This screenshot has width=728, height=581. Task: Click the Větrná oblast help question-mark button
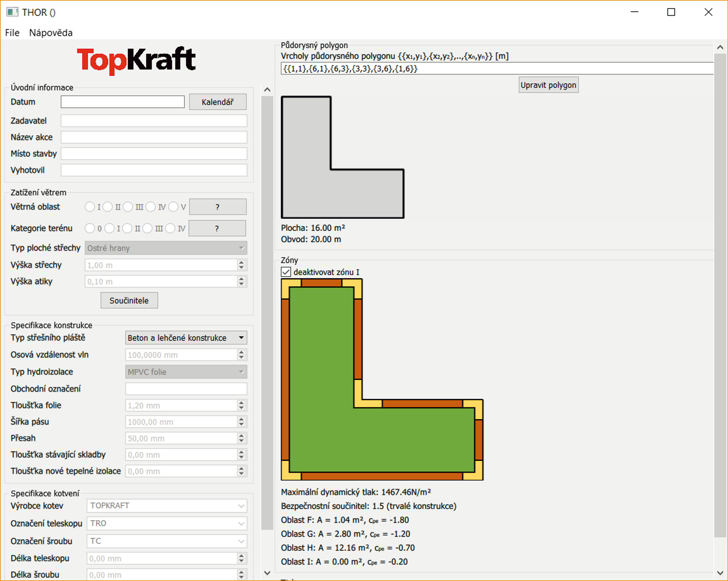[218, 207]
